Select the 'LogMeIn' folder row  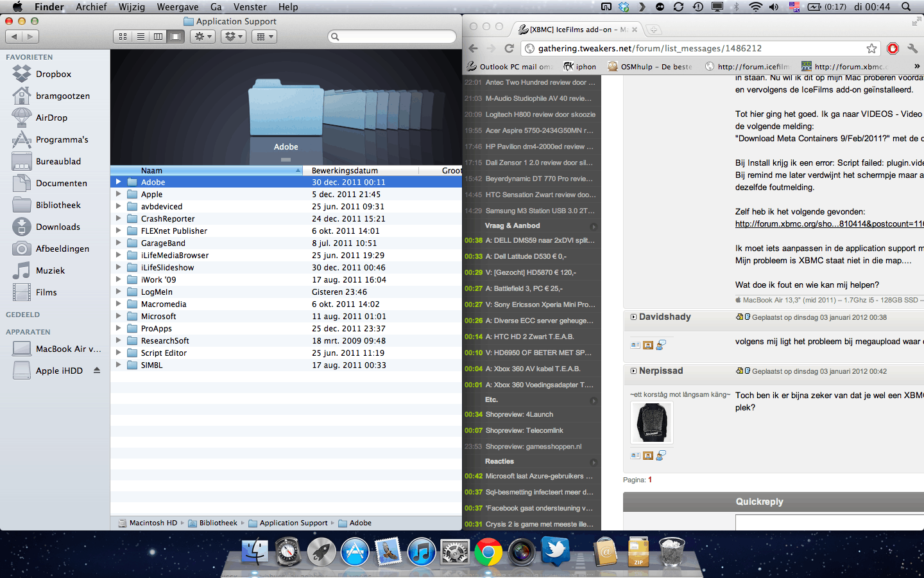coord(286,292)
